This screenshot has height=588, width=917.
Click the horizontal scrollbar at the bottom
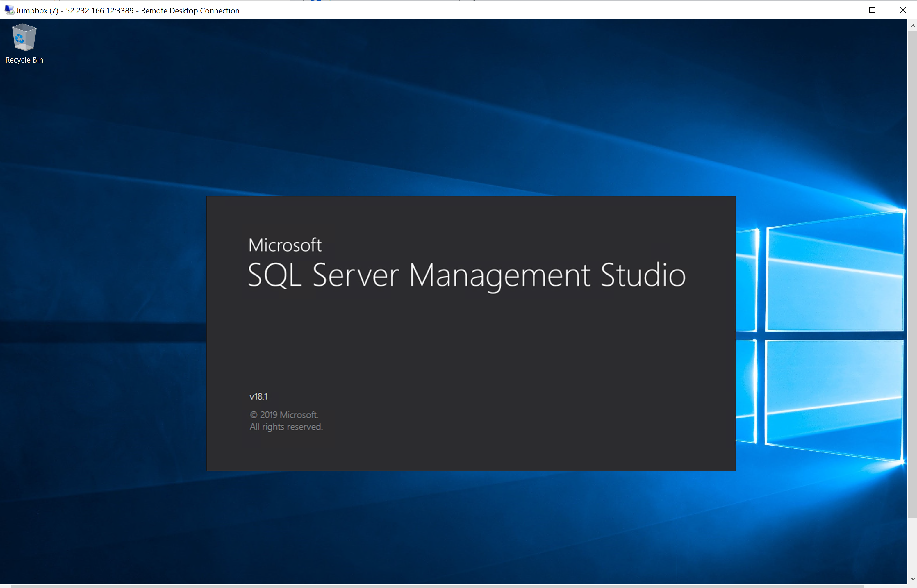click(x=437, y=586)
